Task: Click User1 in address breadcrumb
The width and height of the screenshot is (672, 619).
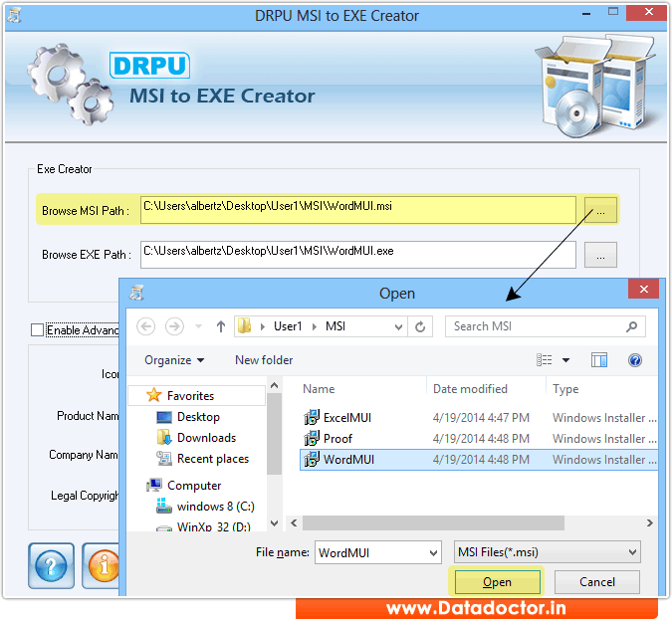Action: coord(288,326)
